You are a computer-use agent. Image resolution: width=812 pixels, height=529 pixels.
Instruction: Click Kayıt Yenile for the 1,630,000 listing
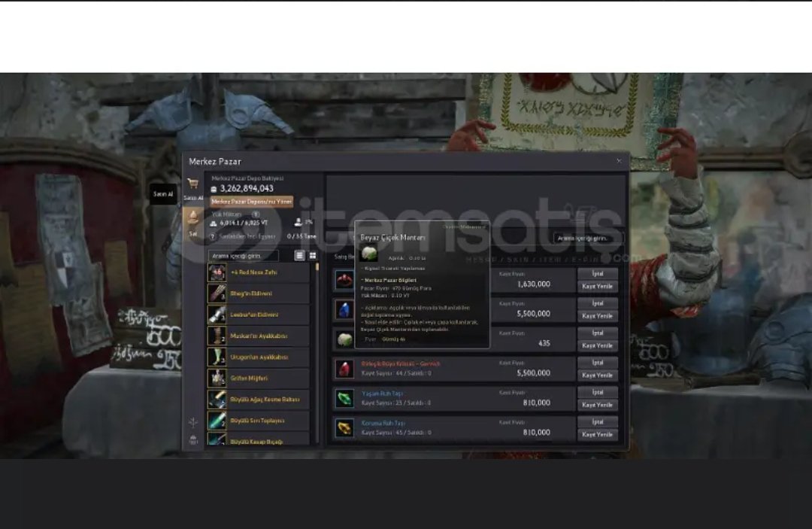click(x=598, y=287)
